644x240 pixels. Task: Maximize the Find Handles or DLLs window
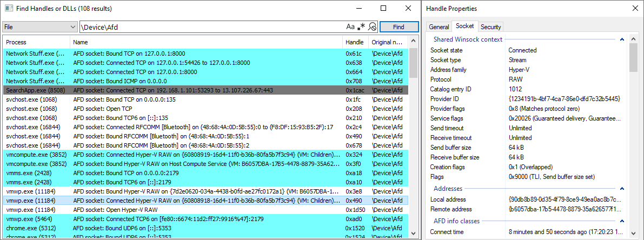click(x=383, y=8)
